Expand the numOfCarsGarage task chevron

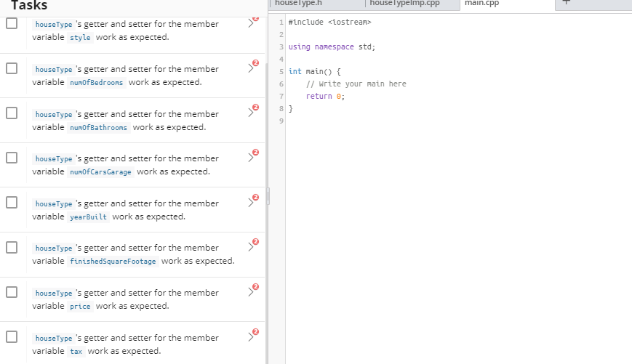point(251,158)
